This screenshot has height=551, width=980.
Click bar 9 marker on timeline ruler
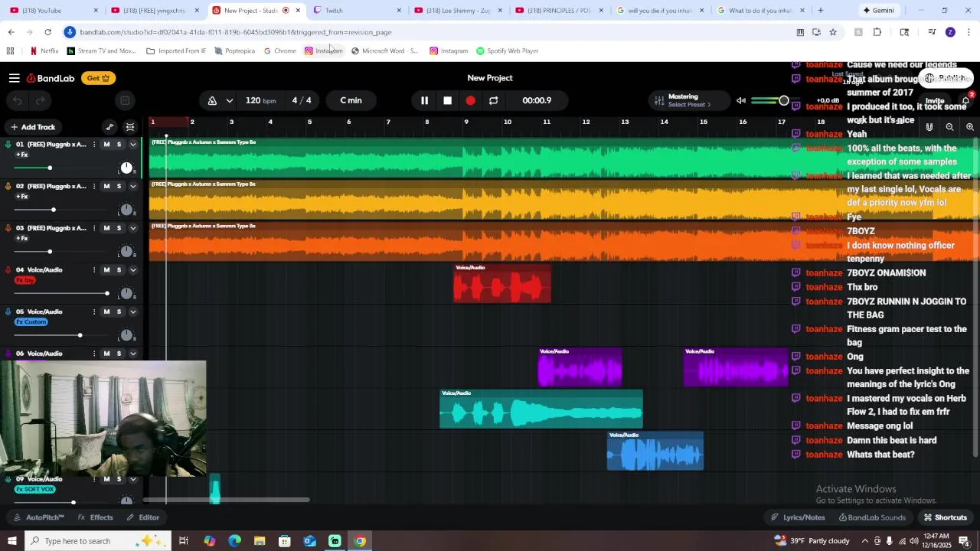(466, 122)
